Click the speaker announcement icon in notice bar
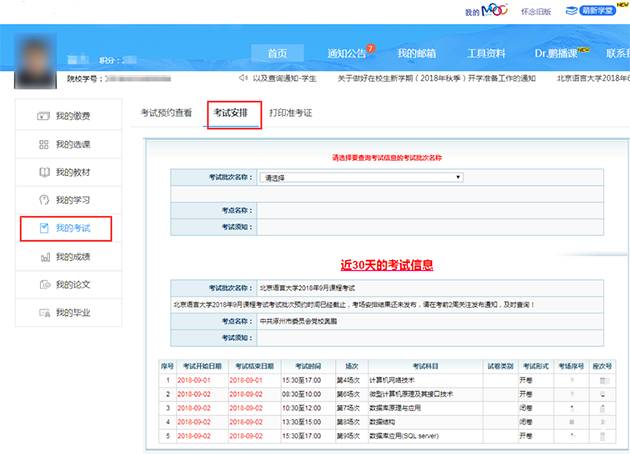 coord(243,77)
